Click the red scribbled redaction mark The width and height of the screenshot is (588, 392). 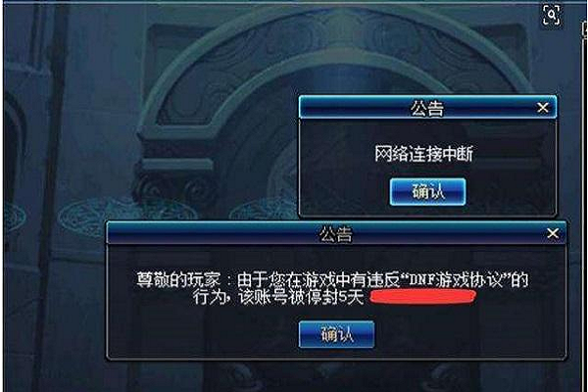[423, 297]
